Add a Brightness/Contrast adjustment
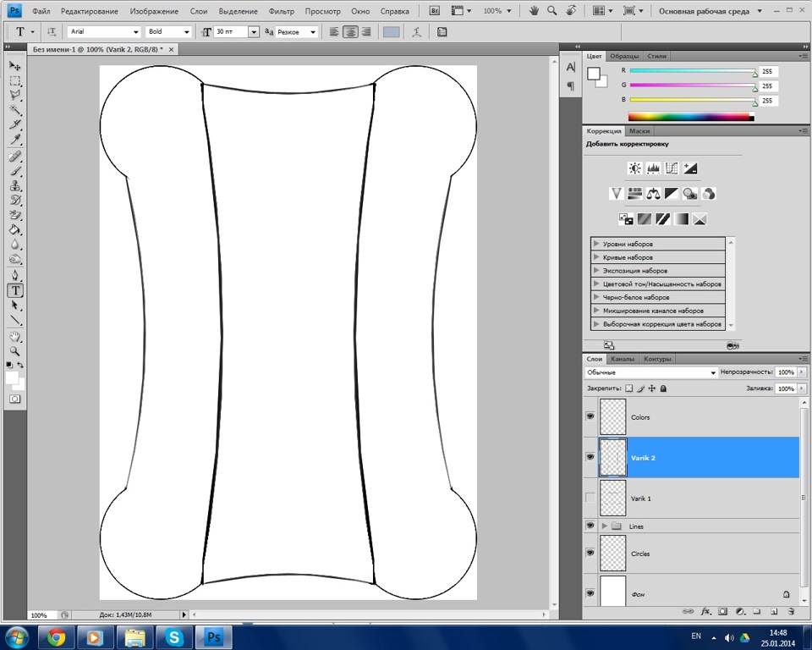Viewport: 812px width, 650px height. point(634,168)
